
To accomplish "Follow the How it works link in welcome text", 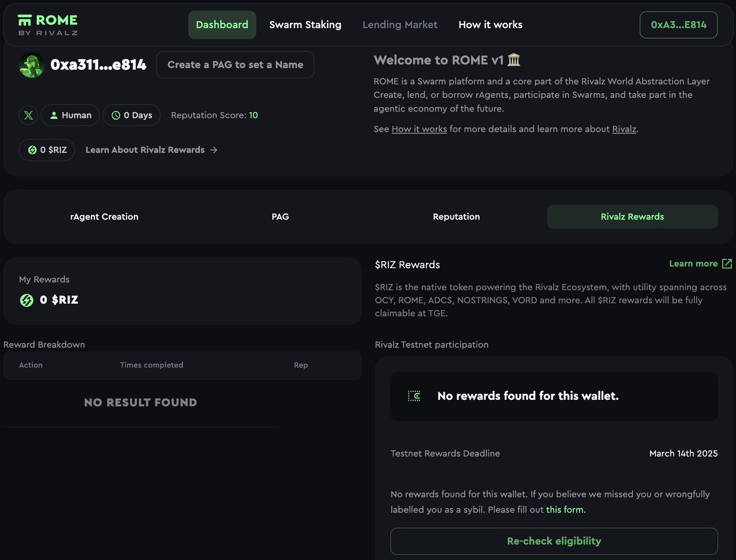I will (x=420, y=129).
